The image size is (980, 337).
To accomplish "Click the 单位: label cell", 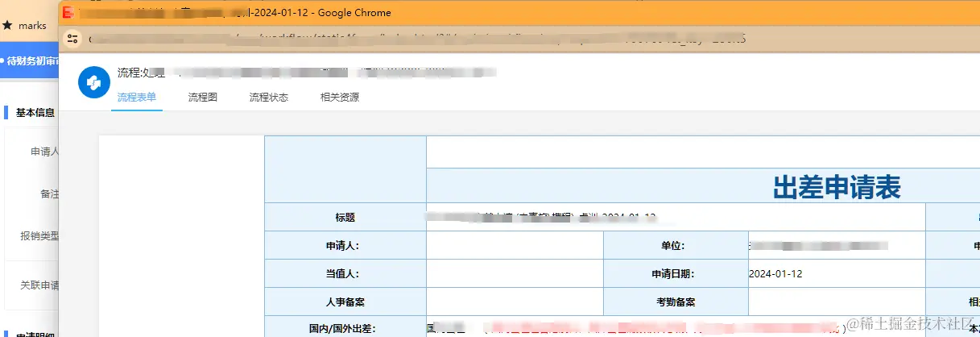I will coord(676,245).
